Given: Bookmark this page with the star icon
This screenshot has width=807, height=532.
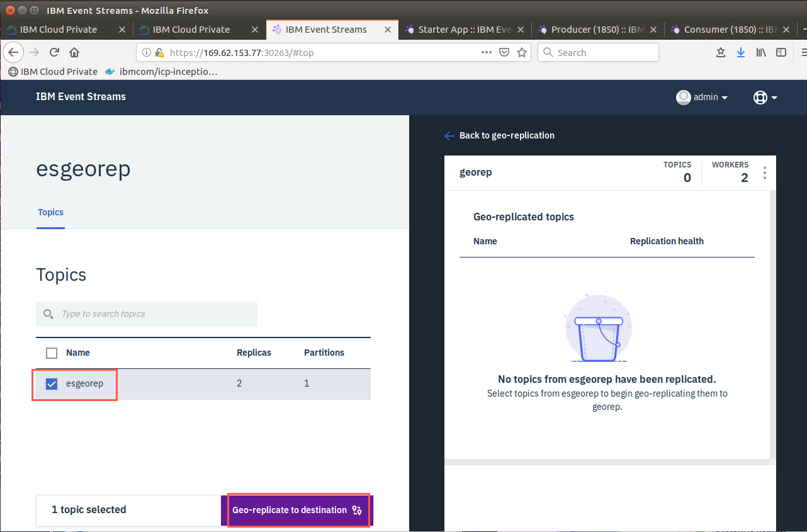Looking at the screenshot, I should (x=521, y=53).
